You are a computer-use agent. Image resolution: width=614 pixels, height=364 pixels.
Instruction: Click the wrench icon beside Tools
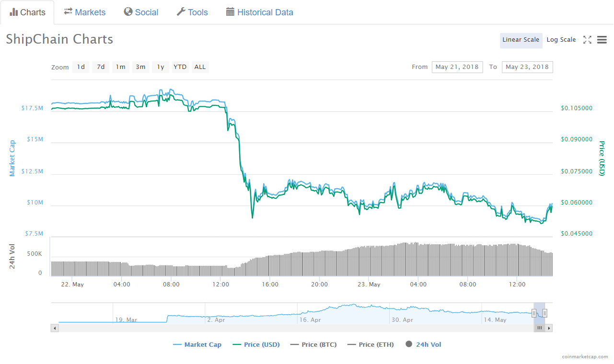tap(181, 11)
